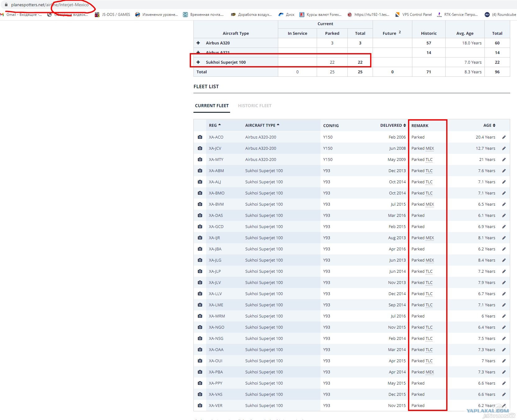
Task: Open photo camera icon for XA-MRM
Action: tap(200, 316)
